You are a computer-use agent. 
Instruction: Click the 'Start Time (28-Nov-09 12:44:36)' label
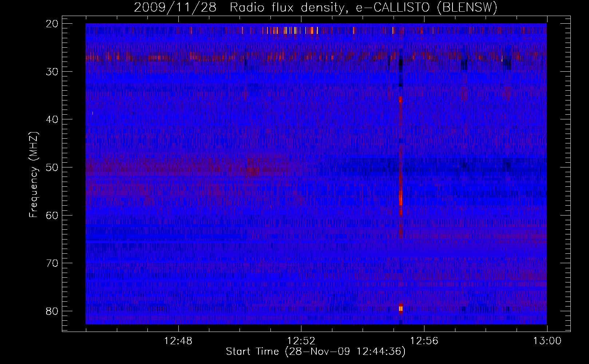316,352
